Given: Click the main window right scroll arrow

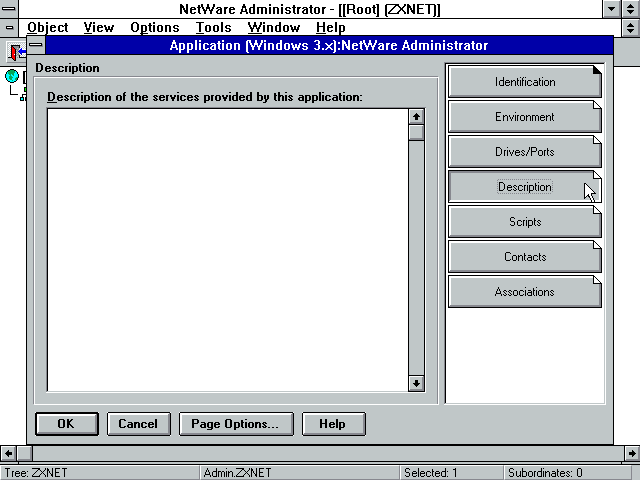Looking at the screenshot, I should tap(632, 453).
